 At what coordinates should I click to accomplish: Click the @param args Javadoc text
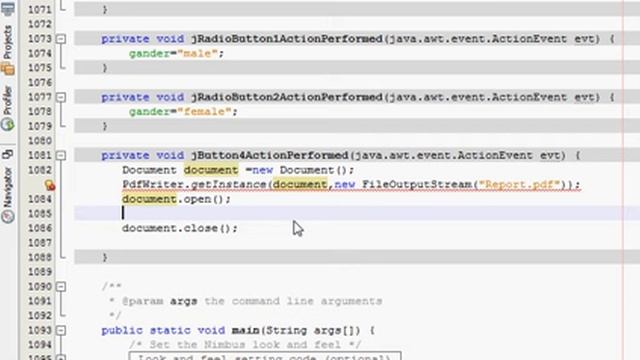point(160,301)
